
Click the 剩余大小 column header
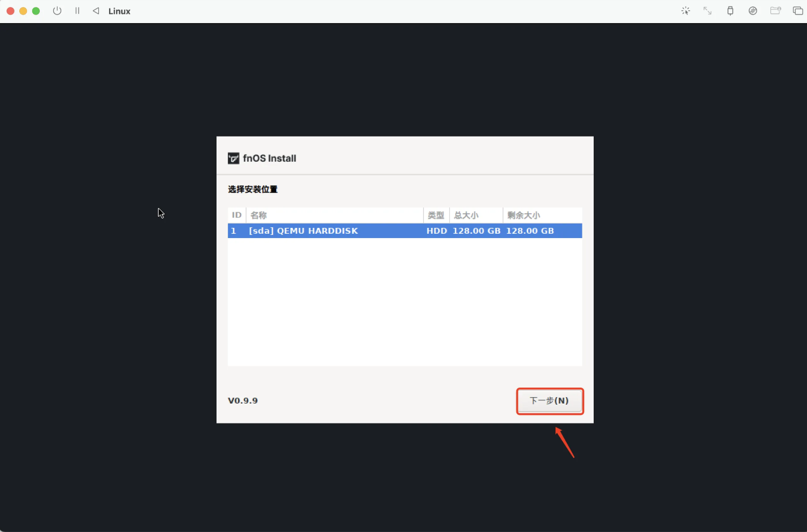[x=543, y=215]
